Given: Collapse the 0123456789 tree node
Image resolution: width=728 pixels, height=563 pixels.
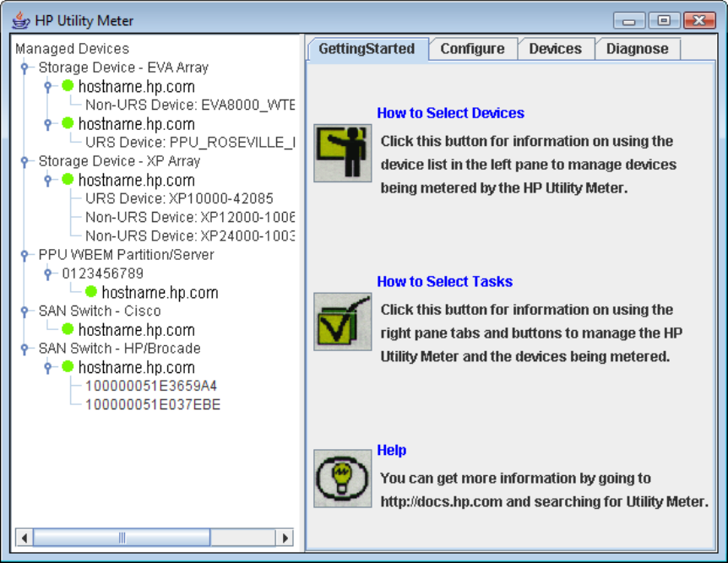Looking at the screenshot, I should [x=48, y=273].
